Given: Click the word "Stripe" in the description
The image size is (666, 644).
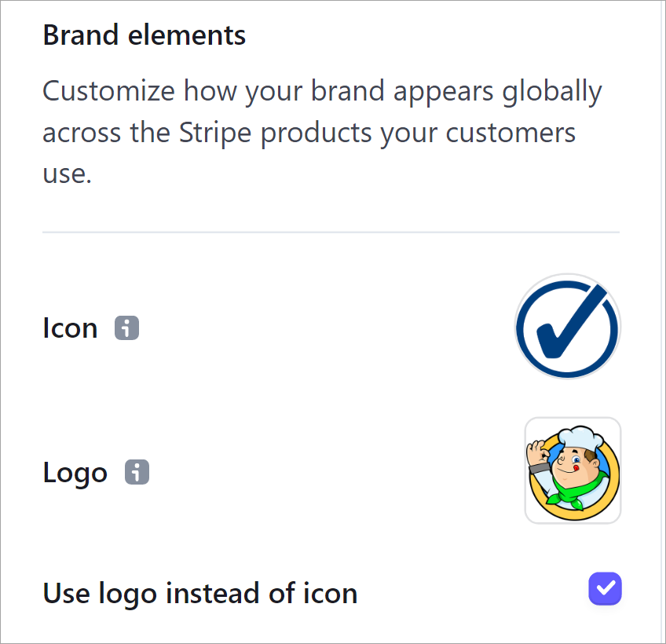Looking at the screenshot, I should (x=215, y=133).
